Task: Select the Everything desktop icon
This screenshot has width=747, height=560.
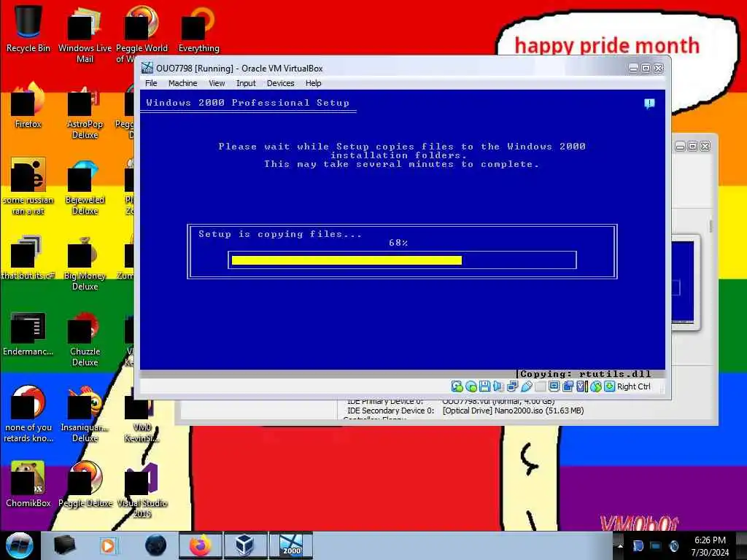Action: 198,28
